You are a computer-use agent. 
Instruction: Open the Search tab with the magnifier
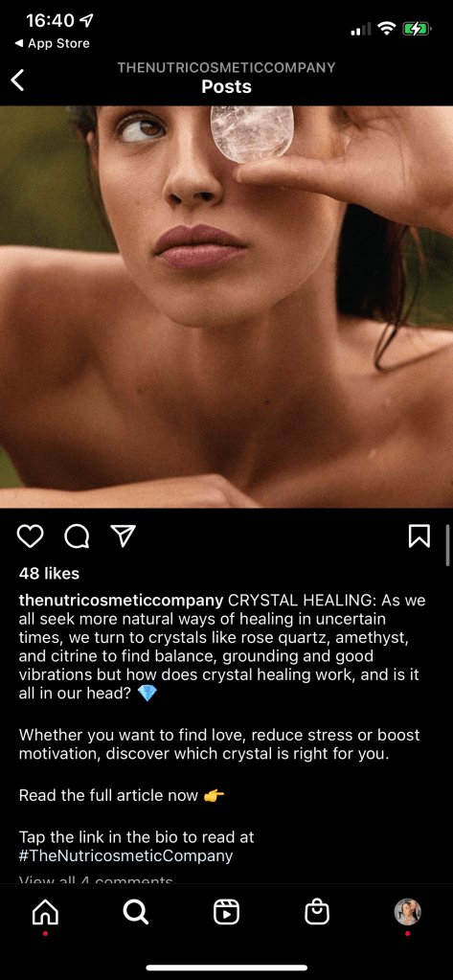(x=136, y=913)
